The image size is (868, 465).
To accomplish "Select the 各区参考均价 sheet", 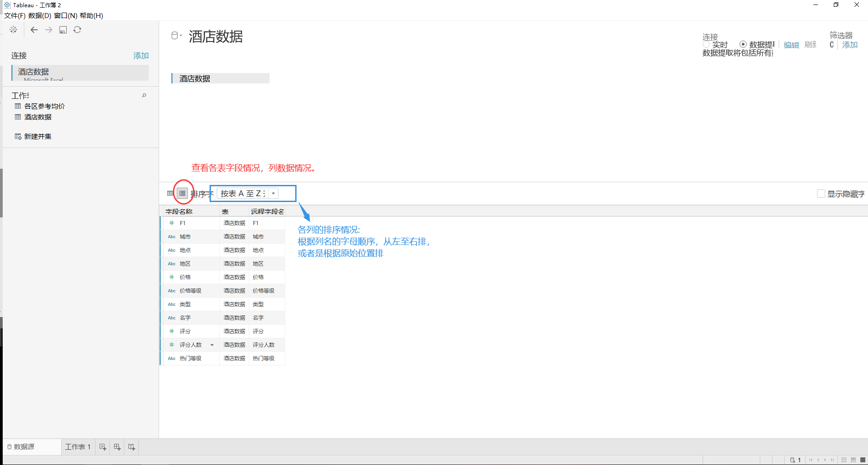I will click(44, 106).
